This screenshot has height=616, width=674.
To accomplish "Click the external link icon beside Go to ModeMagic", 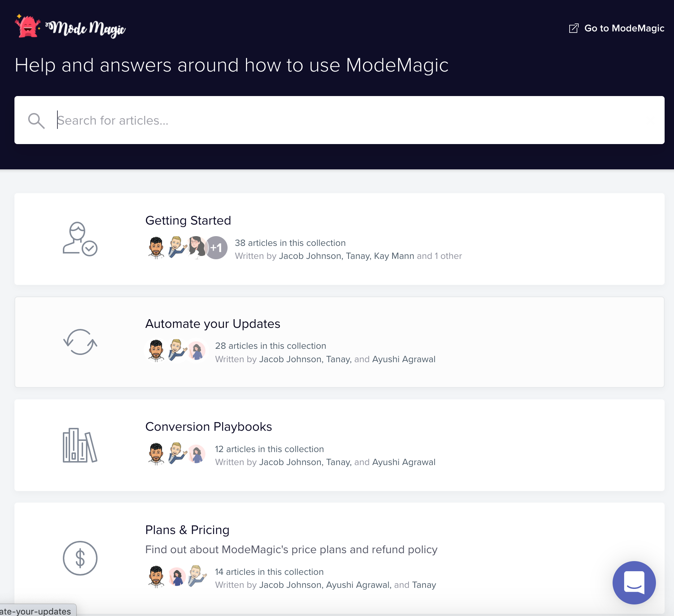I will click(x=574, y=28).
